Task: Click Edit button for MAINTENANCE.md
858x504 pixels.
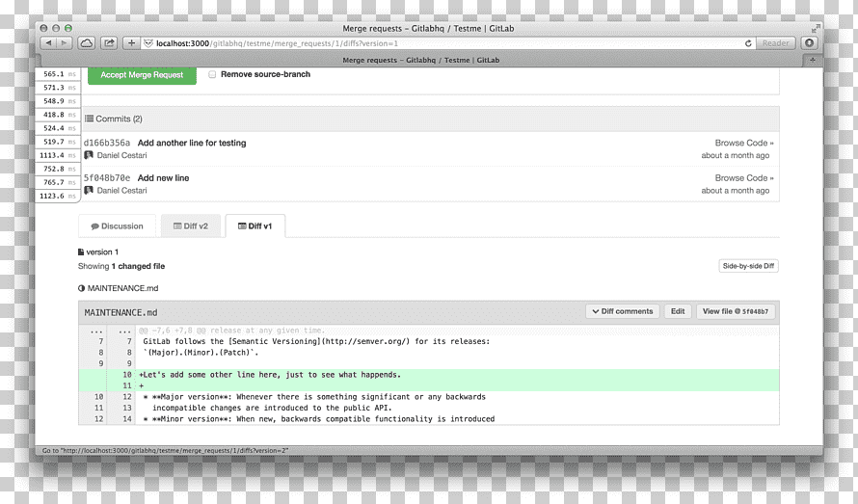Action: [678, 311]
